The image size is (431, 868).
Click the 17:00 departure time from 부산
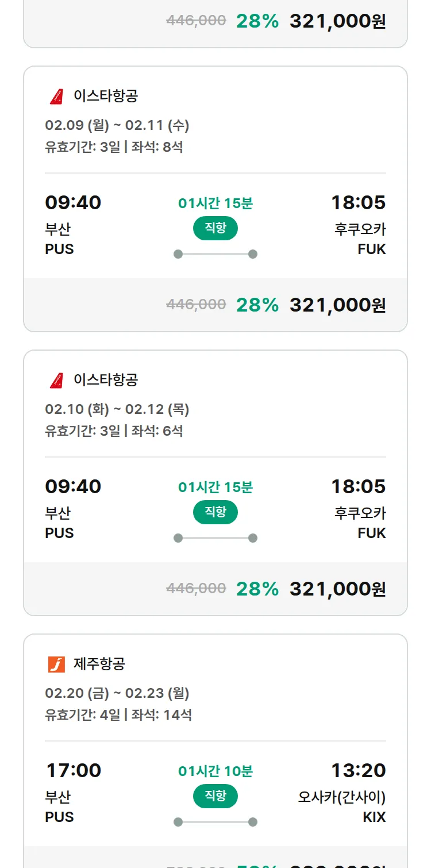click(73, 770)
